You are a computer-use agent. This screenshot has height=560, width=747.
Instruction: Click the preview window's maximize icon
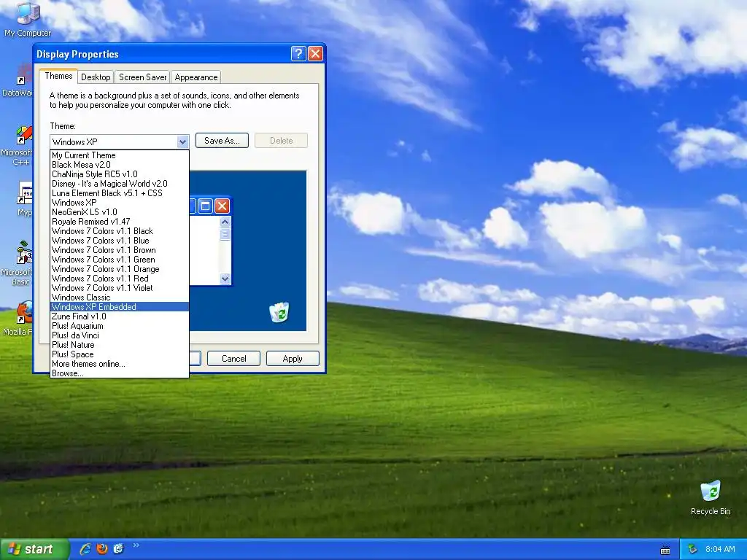(x=205, y=206)
